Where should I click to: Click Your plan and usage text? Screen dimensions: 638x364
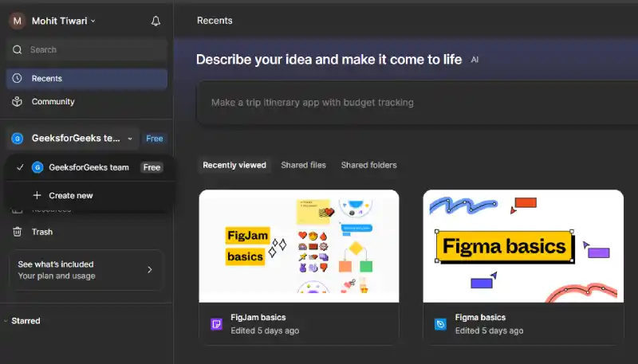[x=57, y=276]
